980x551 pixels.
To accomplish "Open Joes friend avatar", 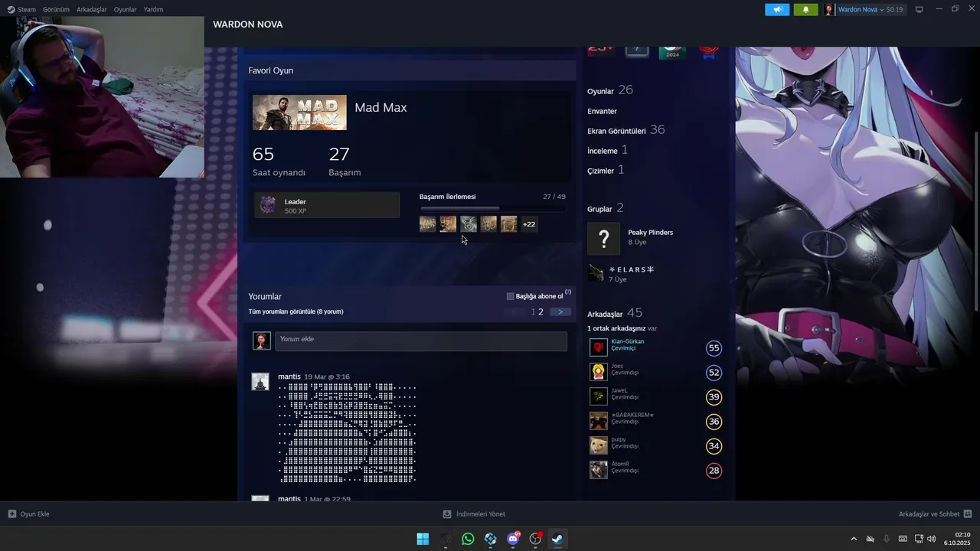I will point(599,372).
